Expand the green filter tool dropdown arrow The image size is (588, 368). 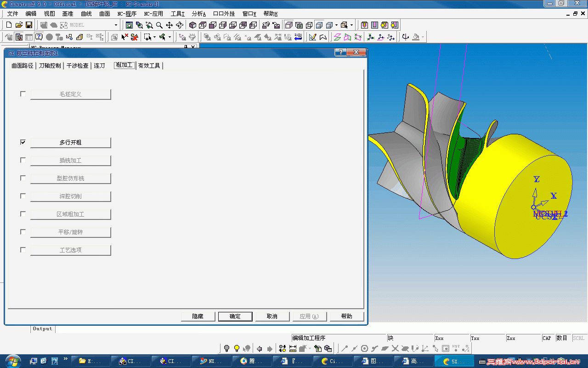coord(170,37)
